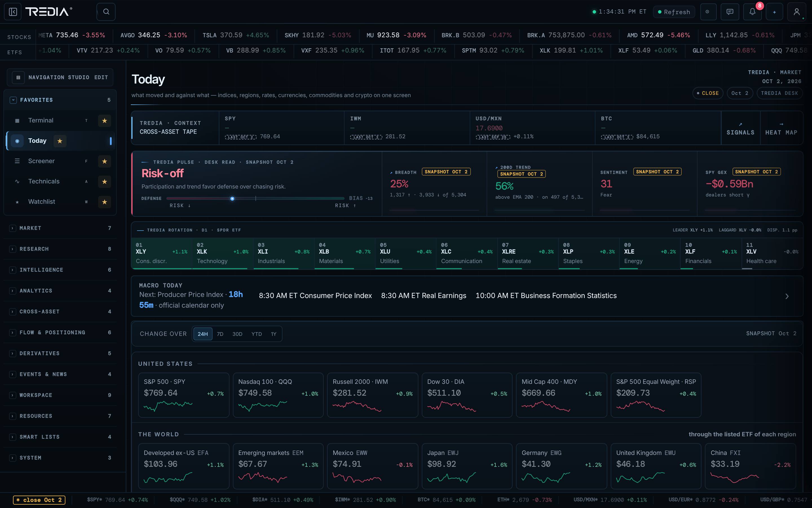Image resolution: width=812 pixels, height=508 pixels.
Task: Expand the Flow & Positioning section
Action: (12, 332)
